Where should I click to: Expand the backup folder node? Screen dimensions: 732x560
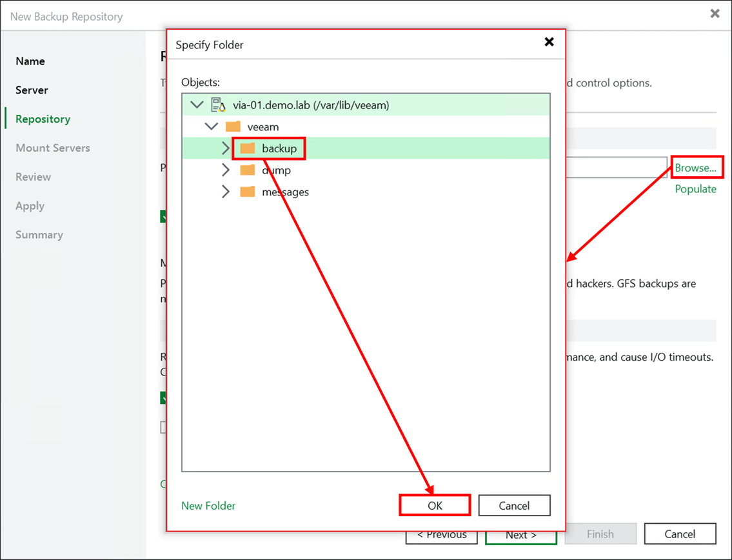tap(225, 148)
